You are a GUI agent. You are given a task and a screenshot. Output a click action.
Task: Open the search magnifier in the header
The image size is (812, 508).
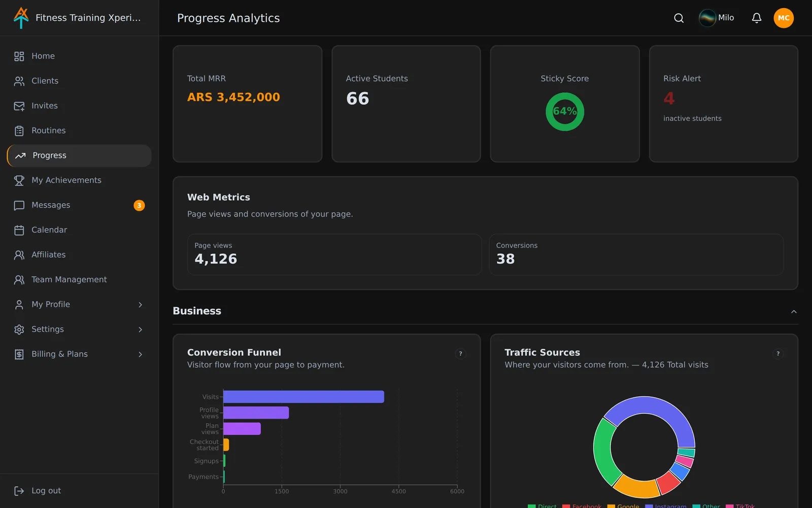[679, 18]
